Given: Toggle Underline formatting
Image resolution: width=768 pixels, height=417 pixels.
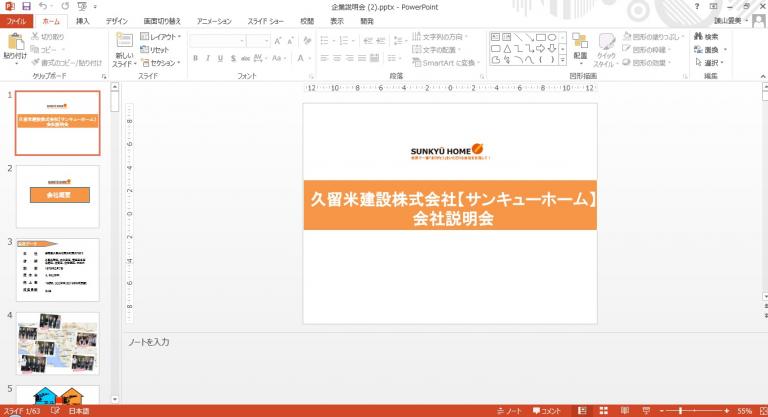Looking at the screenshot, I should 220,58.
